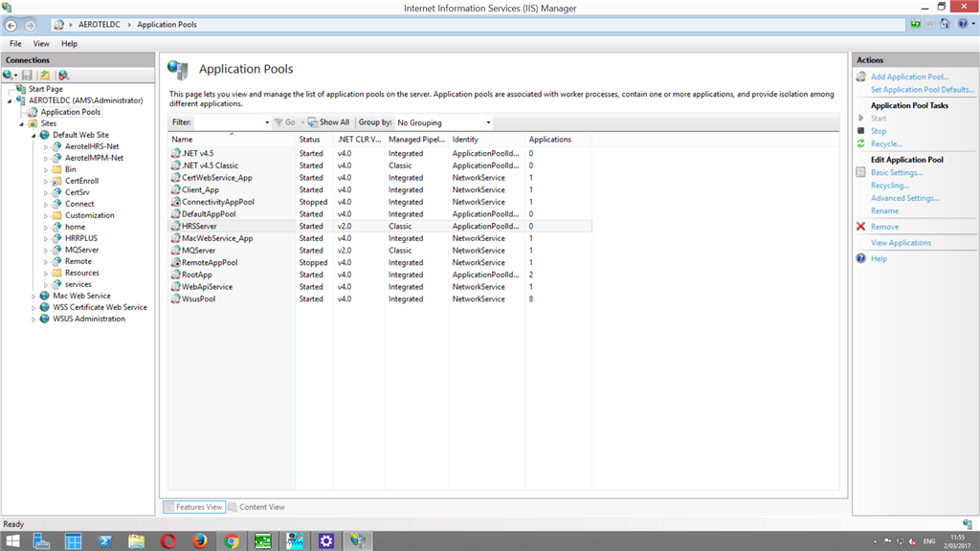Click the gear settings app in taskbar
This screenshot has width=980, height=551.
click(x=326, y=541)
